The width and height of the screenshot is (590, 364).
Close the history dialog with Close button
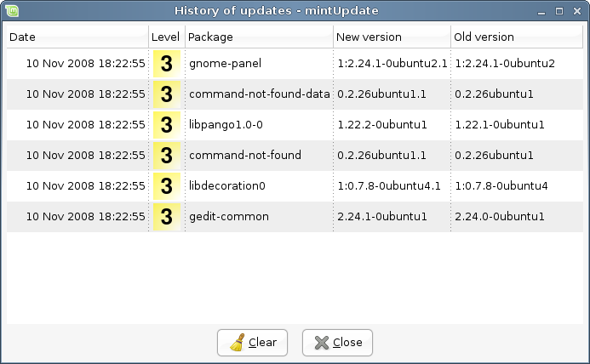[x=337, y=343]
